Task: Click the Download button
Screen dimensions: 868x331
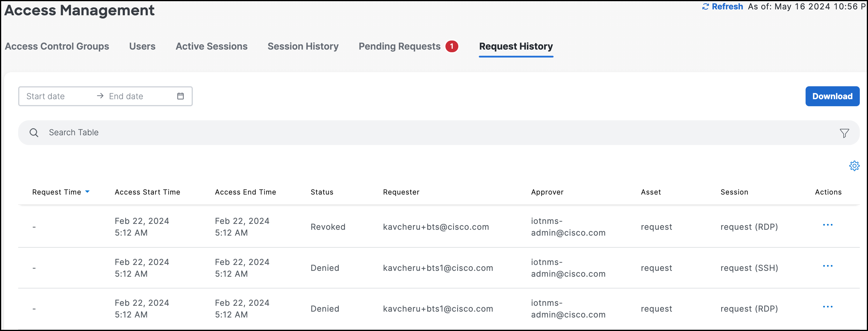Action: point(832,96)
